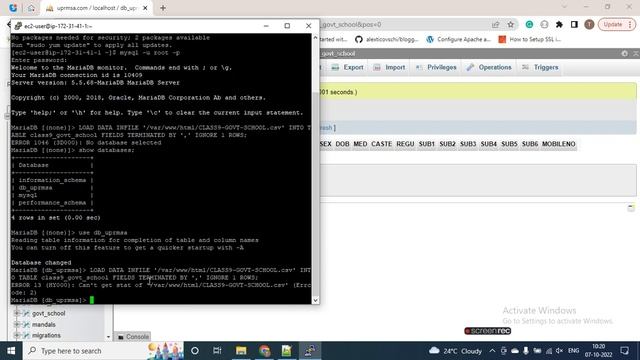640x360 pixels.
Task: Expand the govt_school table tree node
Action: tap(17, 313)
